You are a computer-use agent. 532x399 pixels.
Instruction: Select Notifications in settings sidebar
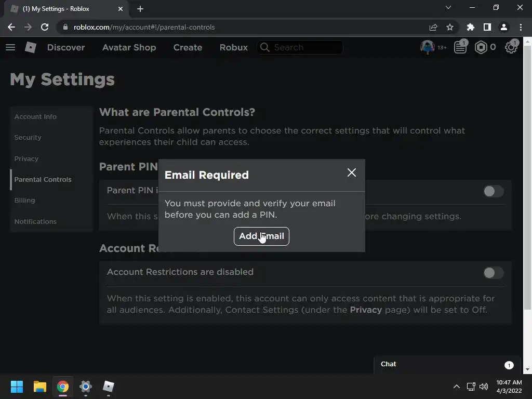point(35,221)
